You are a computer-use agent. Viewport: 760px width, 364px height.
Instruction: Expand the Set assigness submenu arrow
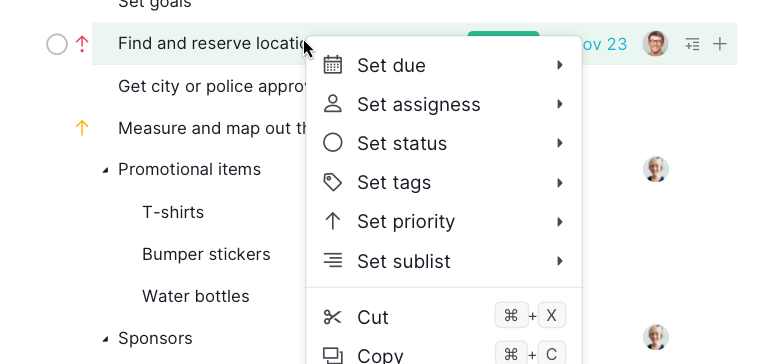click(560, 104)
